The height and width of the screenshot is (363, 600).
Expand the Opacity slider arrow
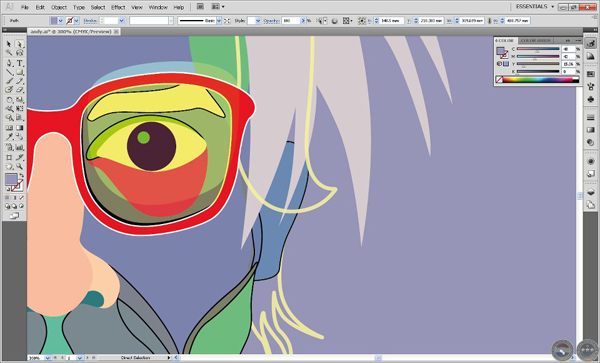click(303, 21)
